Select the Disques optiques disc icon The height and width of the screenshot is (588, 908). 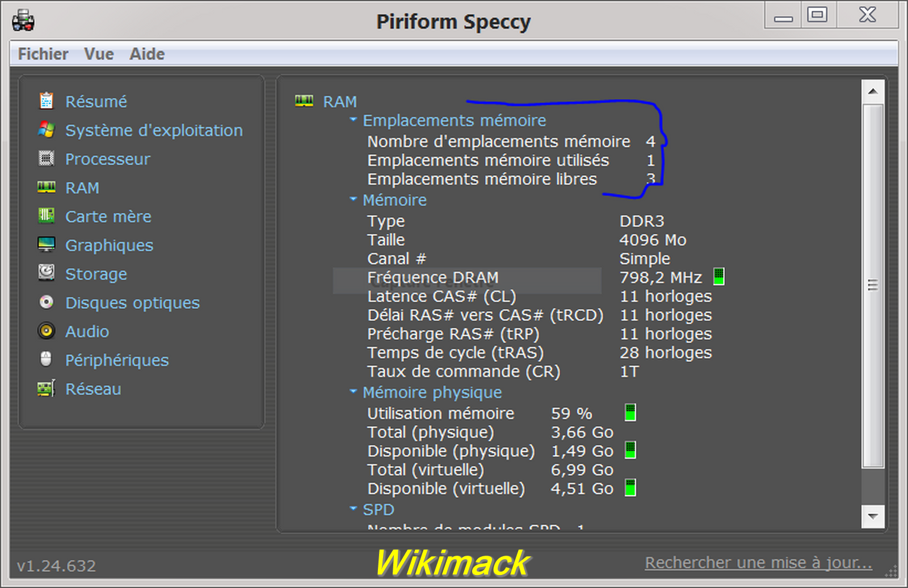coord(46,302)
